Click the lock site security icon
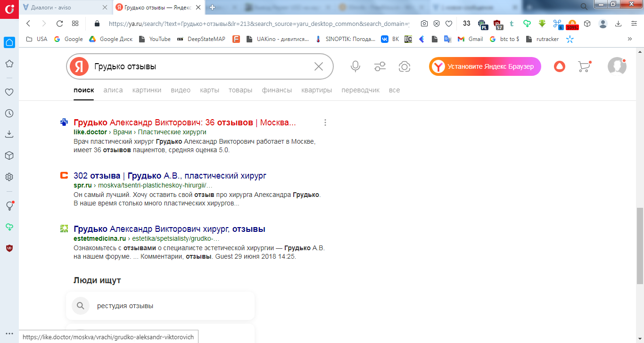The height and width of the screenshot is (343, 644). tap(98, 24)
